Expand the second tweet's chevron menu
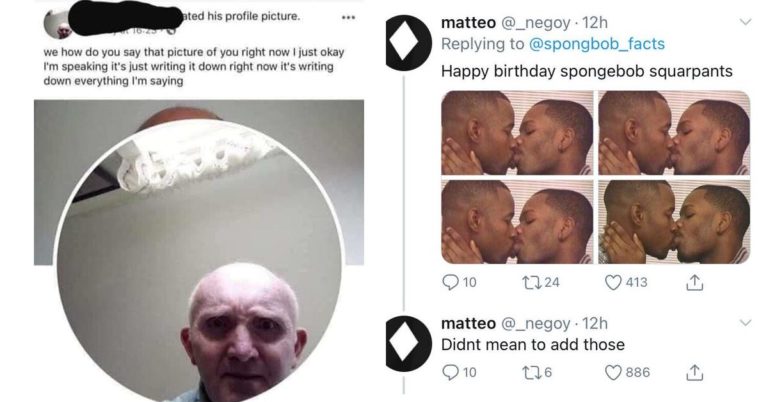This screenshot has height=402, width=768. [x=745, y=323]
